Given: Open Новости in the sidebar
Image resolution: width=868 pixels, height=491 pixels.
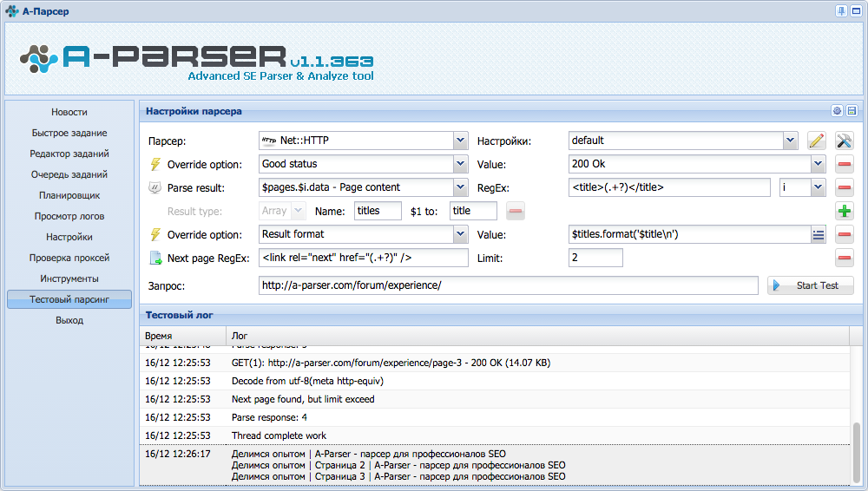Looking at the screenshot, I should [x=69, y=112].
